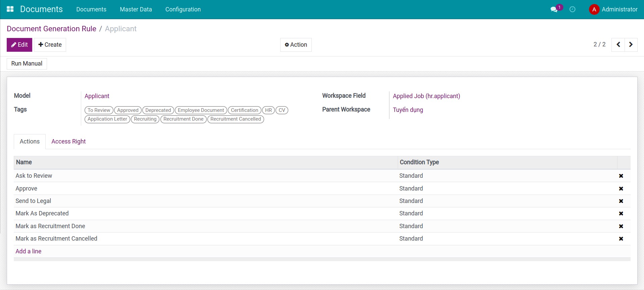Click the Run Manual button

point(27,64)
